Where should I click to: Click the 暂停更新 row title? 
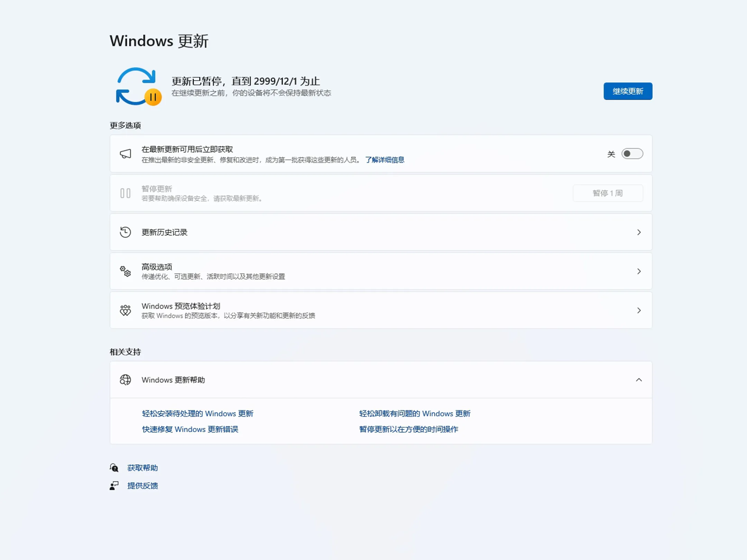(x=157, y=188)
